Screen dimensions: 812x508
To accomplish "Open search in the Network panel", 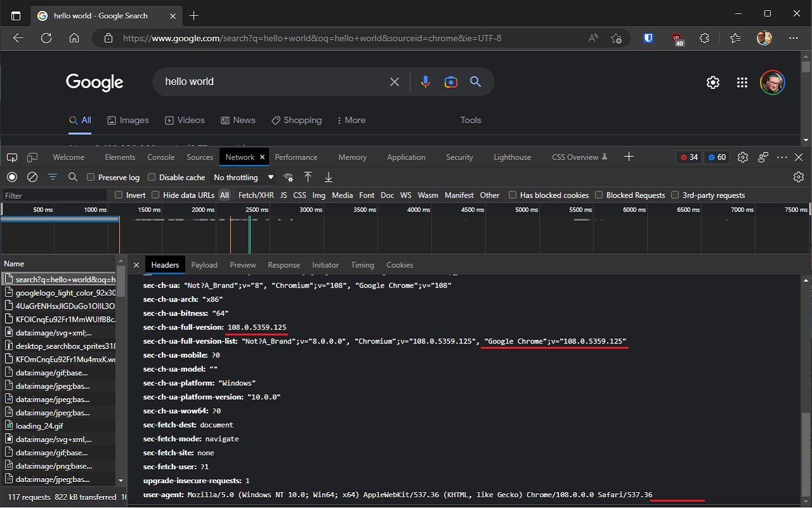I will click(x=73, y=177).
